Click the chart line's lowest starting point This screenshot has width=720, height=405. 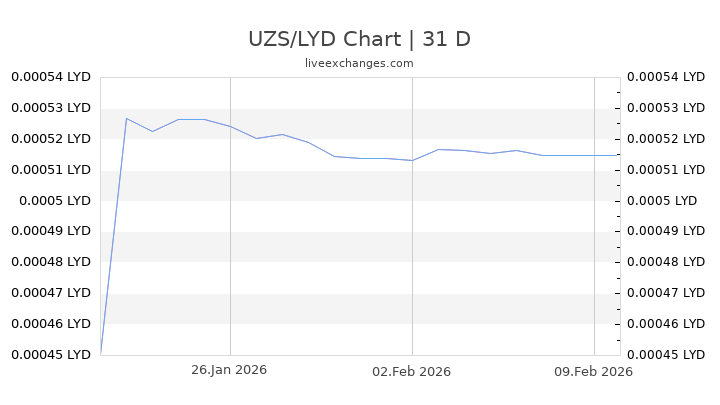[101, 353]
